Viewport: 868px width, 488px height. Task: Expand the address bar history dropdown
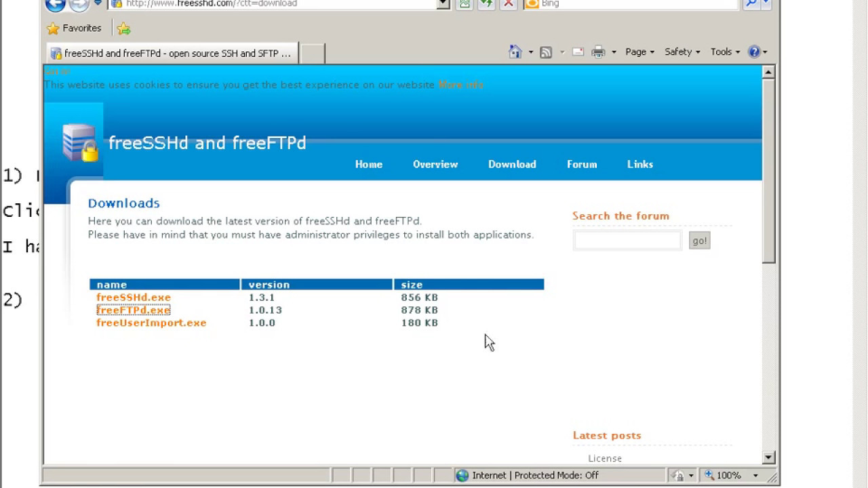tap(443, 4)
